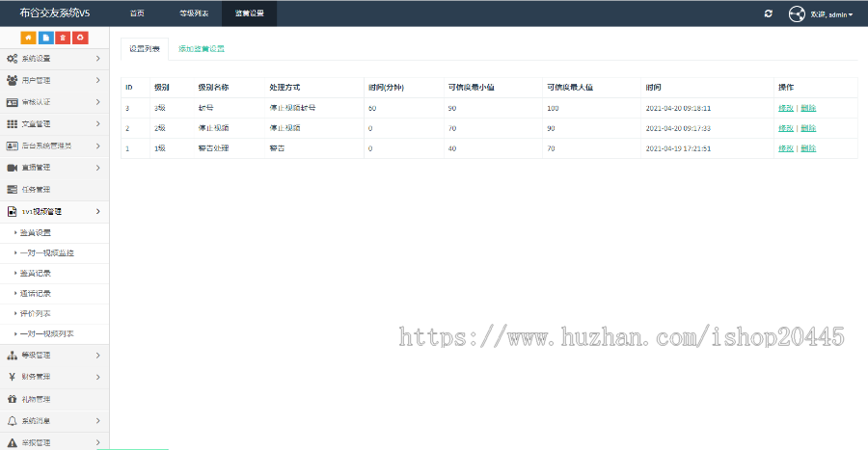This screenshot has height=450, width=868.
Task: Open the 添加鉴黄设置 tab
Action: click(x=202, y=48)
